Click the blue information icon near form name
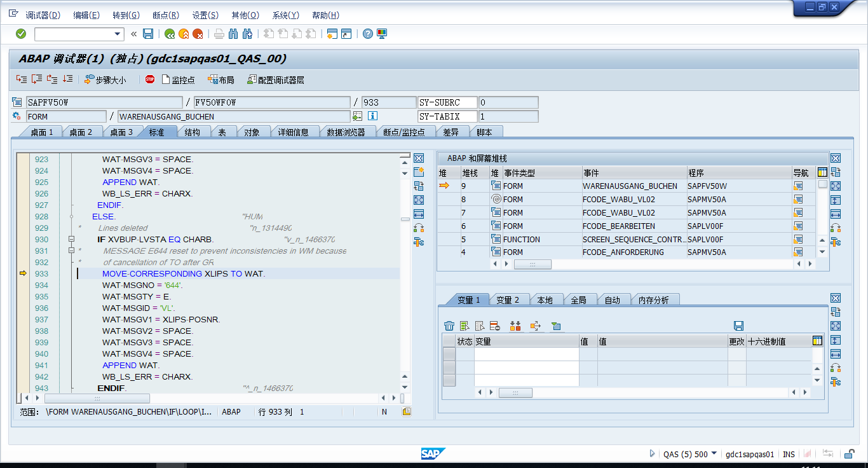The width and height of the screenshot is (868, 468). [x=372, y=116]
